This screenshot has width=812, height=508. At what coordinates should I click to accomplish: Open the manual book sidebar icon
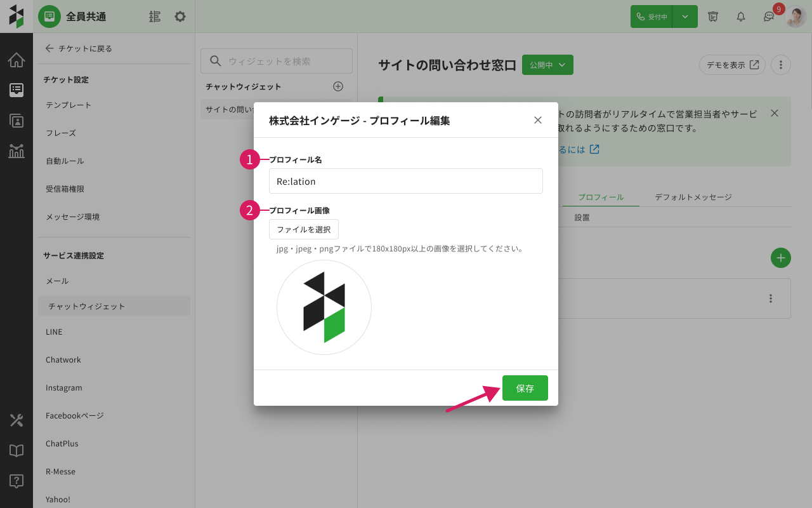[x=16, y=451]
